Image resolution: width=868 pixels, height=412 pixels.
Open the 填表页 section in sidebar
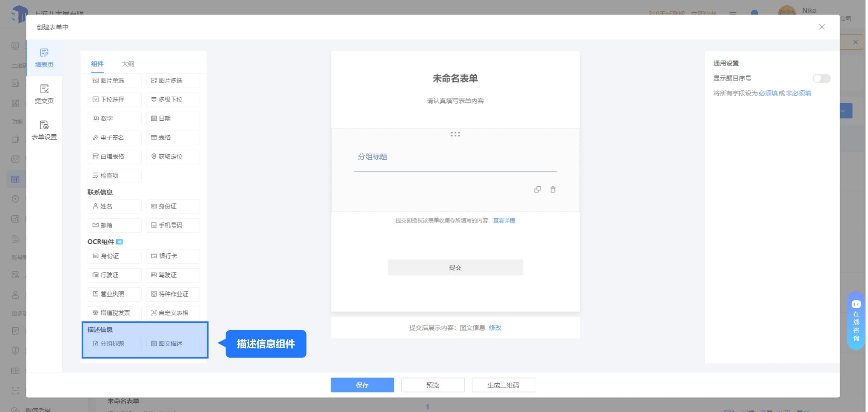pyautogui.click(x=44, y=57)
